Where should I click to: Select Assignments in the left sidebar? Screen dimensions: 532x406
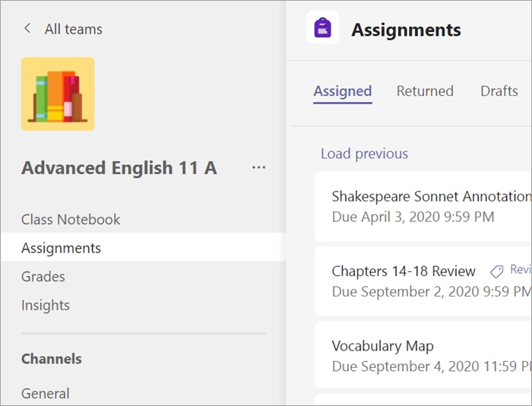[x=61, y=248]
